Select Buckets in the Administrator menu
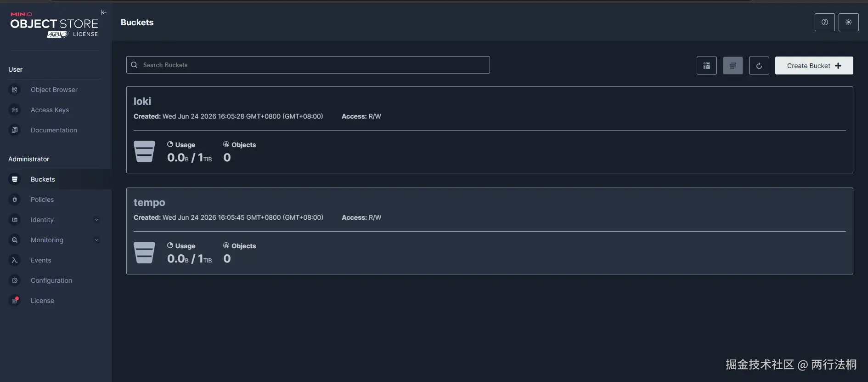Viewport: 868px width, 382px height. 56,179
